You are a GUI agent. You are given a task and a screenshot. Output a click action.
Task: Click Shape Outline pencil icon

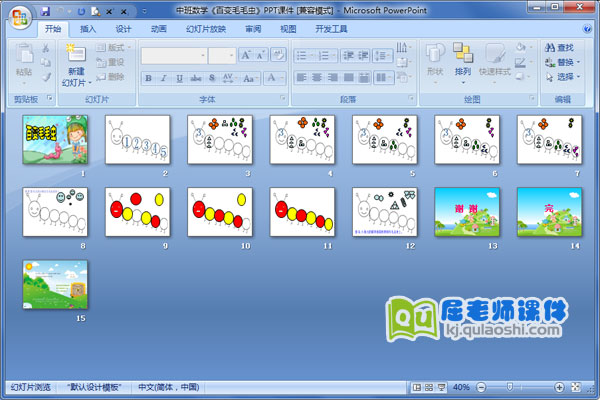(x=520, y=62)
